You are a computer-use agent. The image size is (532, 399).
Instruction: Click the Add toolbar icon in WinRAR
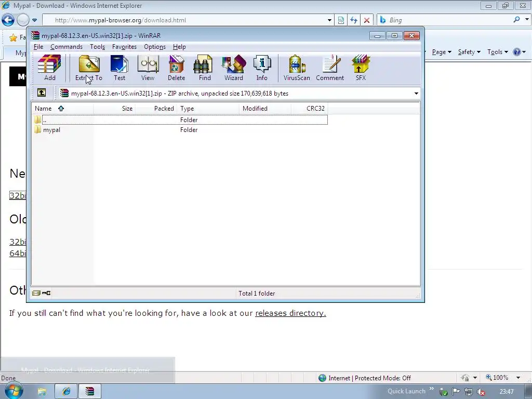49,68
